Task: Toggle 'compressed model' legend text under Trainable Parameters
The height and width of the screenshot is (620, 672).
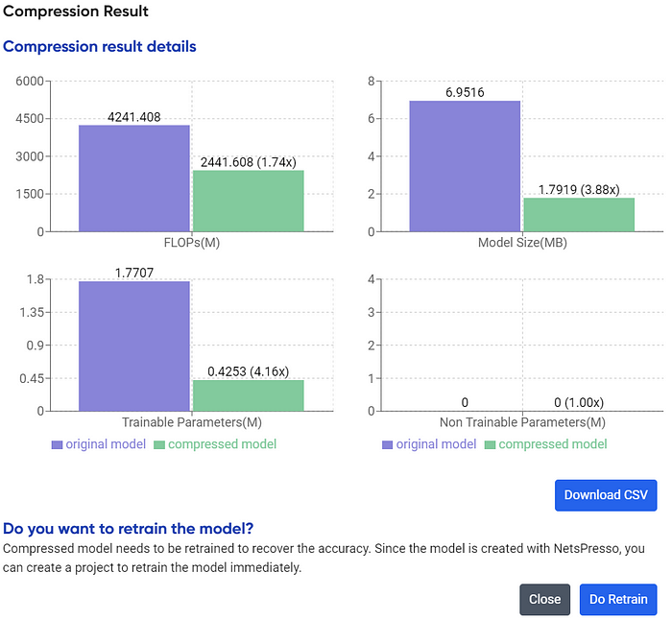Action: pyautogui.click(x=222, y=444)
